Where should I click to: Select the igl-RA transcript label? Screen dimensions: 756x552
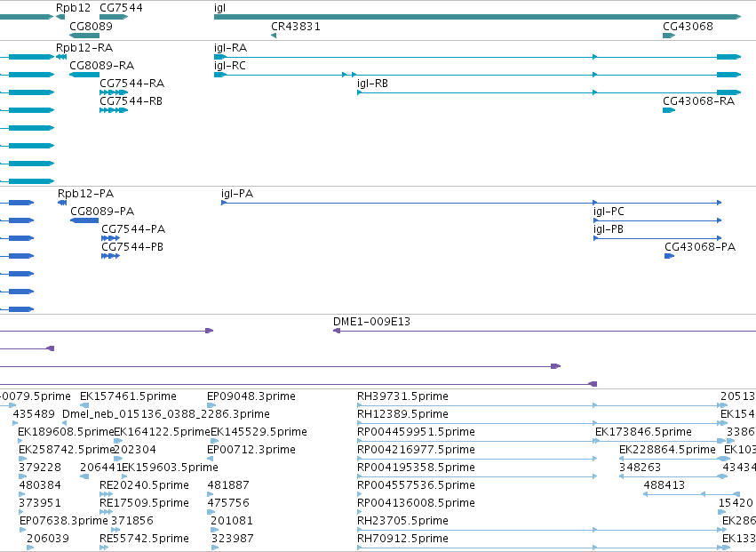click(x=230, y=48)
